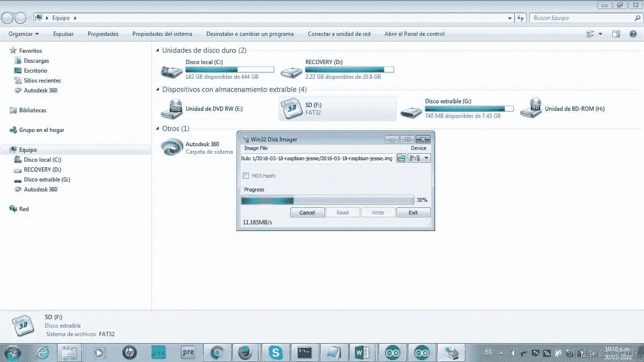Screen dimensions: 644x362
Task: Select Favoritos in navigation pane
Action: 31,51
